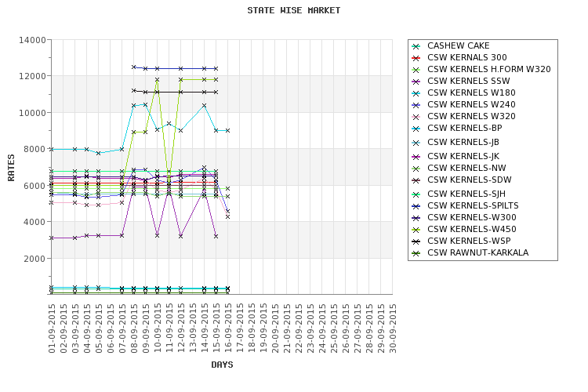Viewport: 588px width, 392px height.
Task: Click the black CSW KERNELS-WSP legend marker
Action: tap(416, 241)
